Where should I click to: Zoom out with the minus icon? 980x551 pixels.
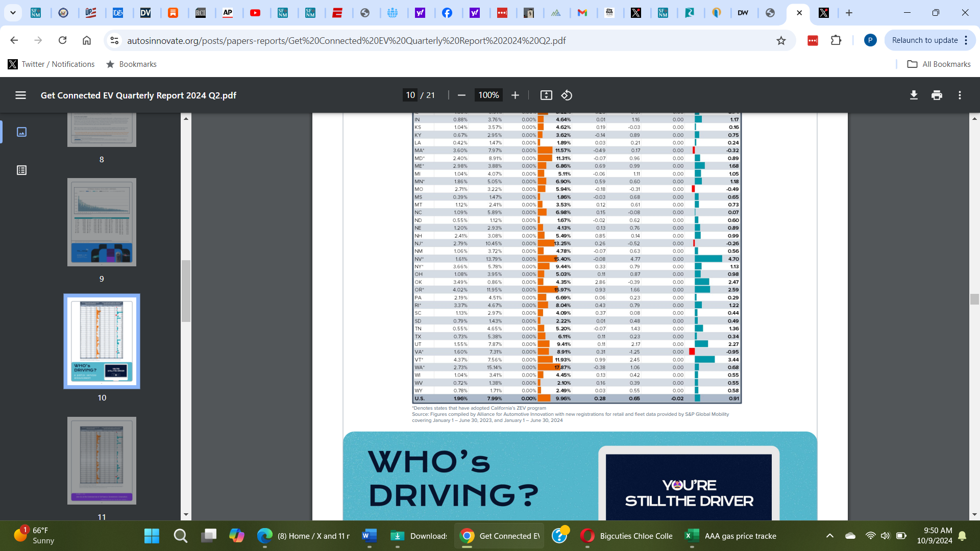tap(461, 95)
